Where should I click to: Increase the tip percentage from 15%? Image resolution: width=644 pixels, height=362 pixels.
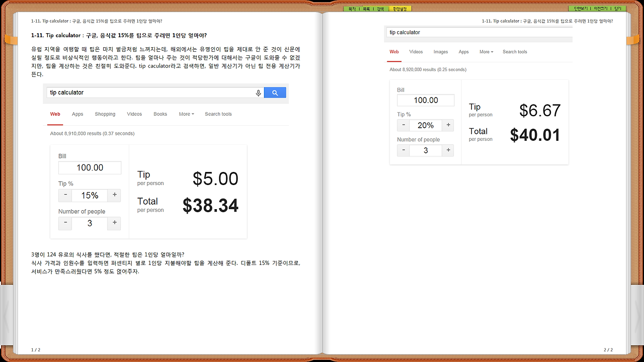[115, 196]
